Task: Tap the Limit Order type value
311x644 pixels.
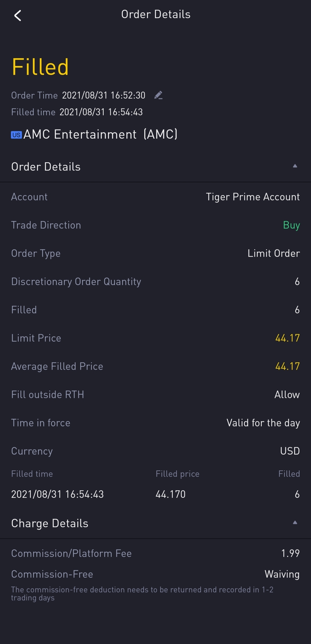Action: pos(274,253)
